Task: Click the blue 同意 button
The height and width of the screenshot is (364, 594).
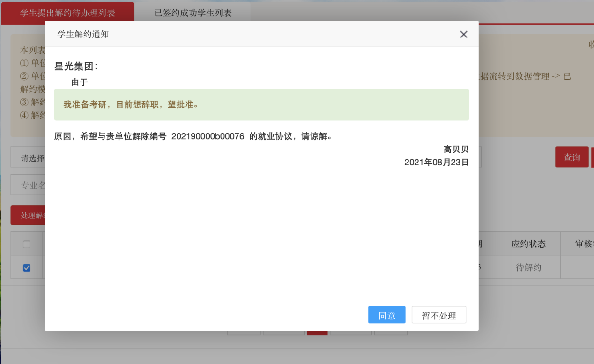Action: [x=386, y=315]
